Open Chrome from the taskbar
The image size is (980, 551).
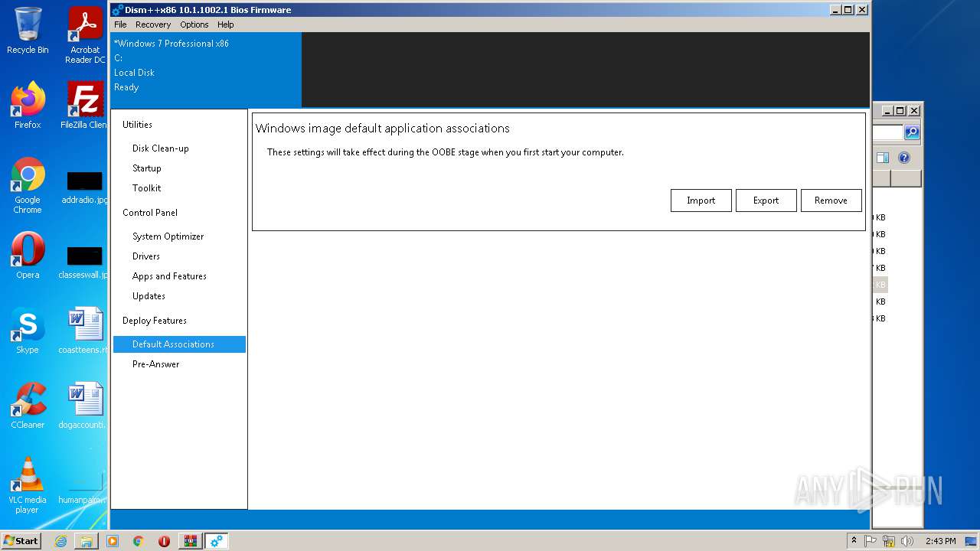pos(139,541)
